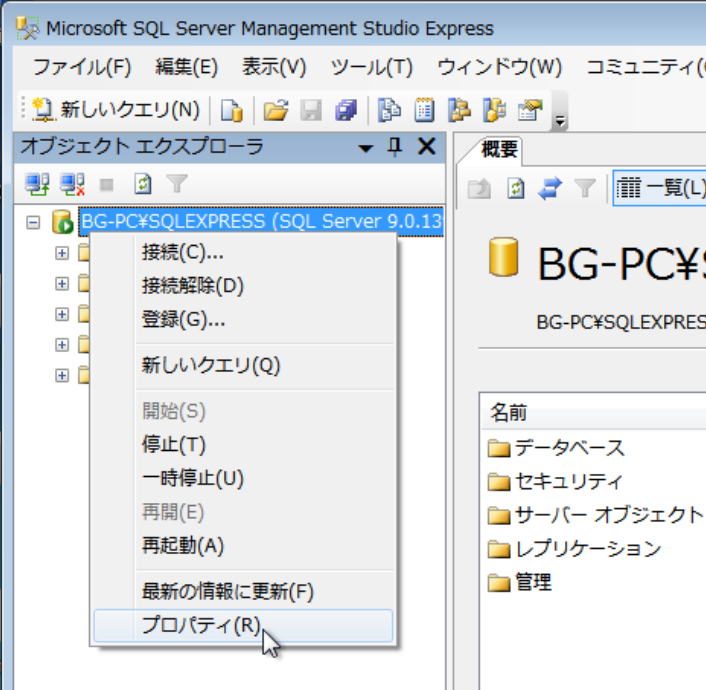Image resolution: width=706 pixels, height=690 pixels.
Task: Click the Save All disks icon
Action: point(346,110)
